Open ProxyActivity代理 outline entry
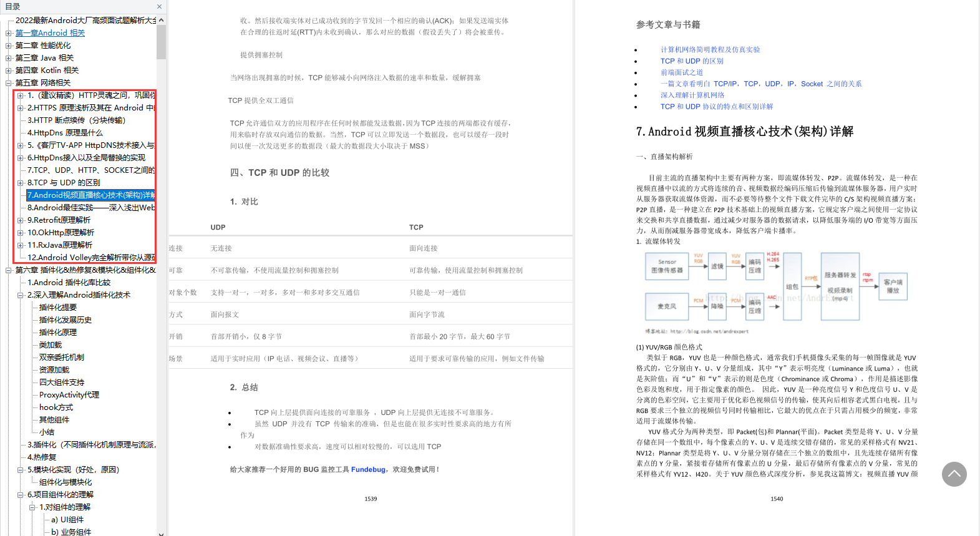980x536 pixels. tap(69, 395)
